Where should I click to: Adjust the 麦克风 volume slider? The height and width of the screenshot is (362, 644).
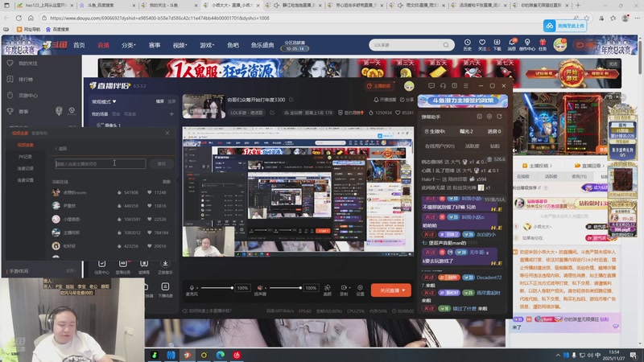tap(217, 288)
